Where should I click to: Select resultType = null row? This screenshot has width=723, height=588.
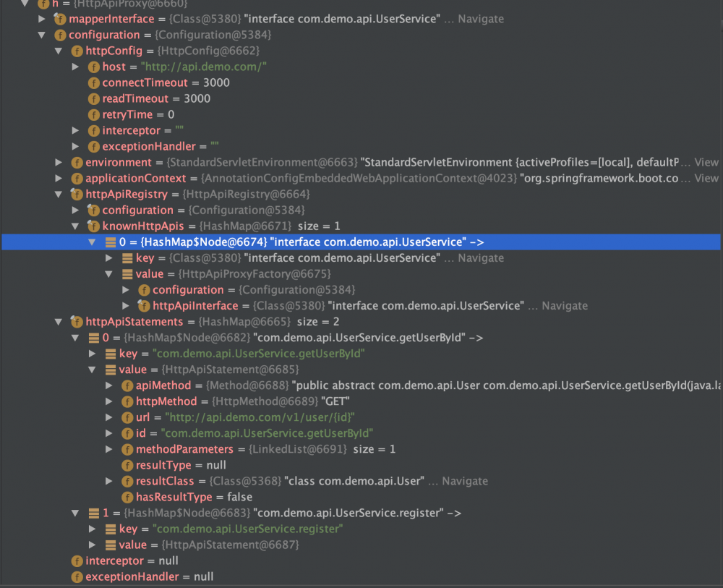pos(361,465)
